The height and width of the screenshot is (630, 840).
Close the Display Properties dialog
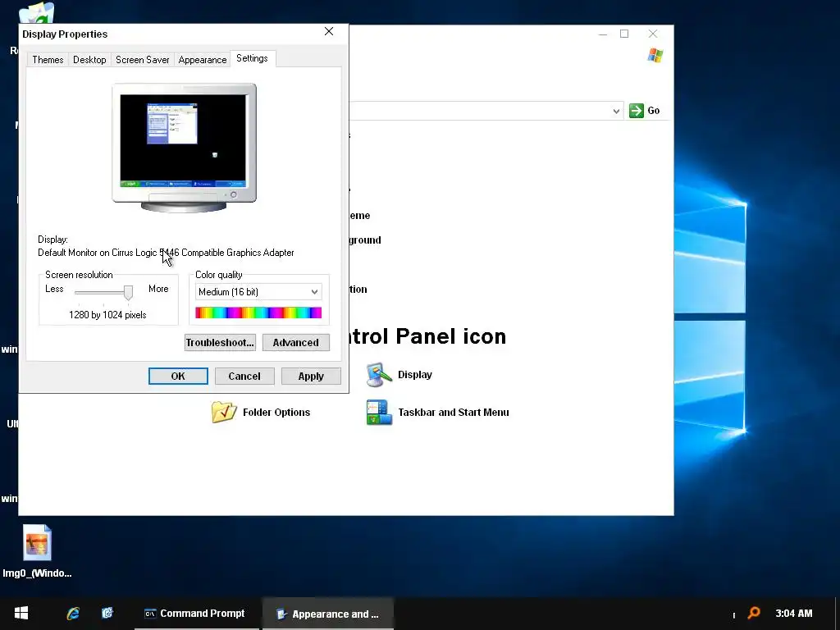click(329, 32)
